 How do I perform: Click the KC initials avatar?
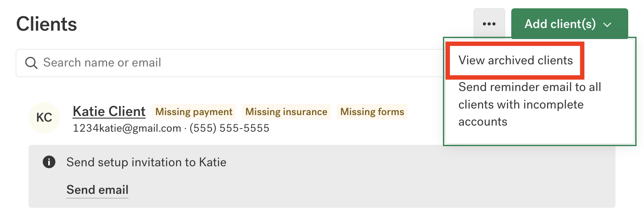click(44, 117)
